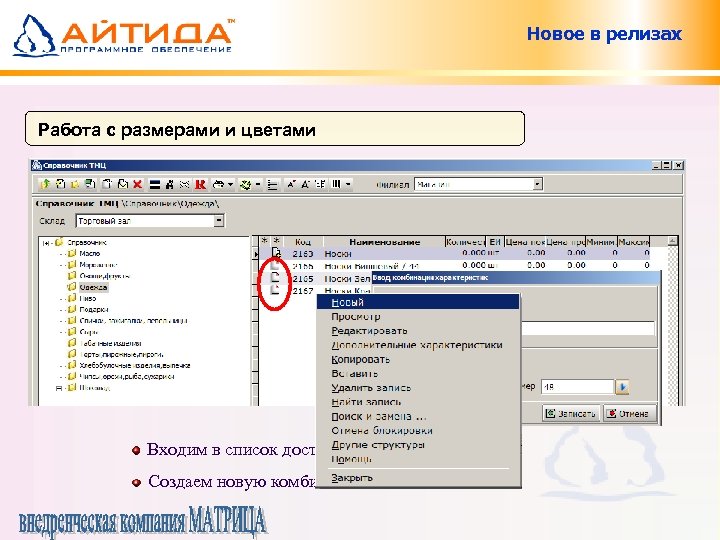This screenshot has width=720, height=540.
Task: Click the Отмена button in the dialog
Action: pyautogui.click(x=629, y=413)
